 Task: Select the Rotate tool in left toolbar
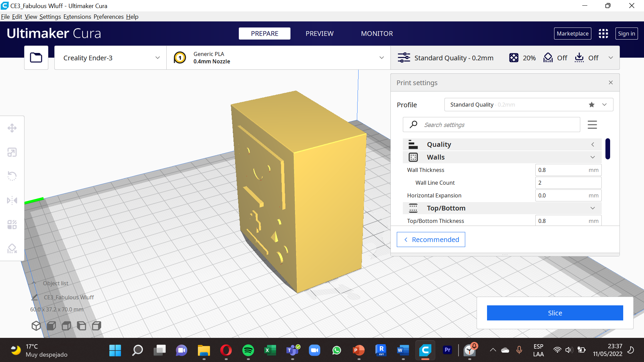pos(12,176)
